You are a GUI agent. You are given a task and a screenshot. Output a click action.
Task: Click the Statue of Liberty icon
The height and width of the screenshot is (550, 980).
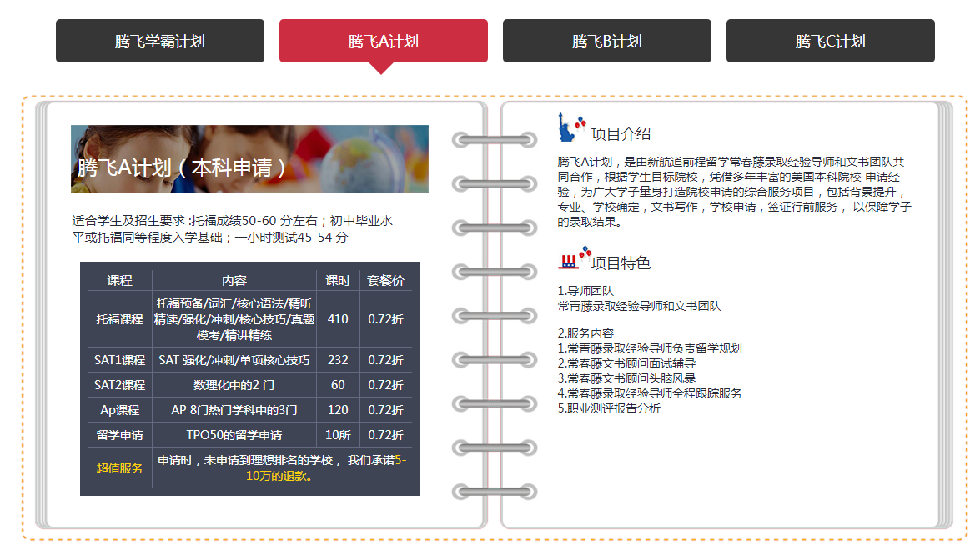point(566,128)
